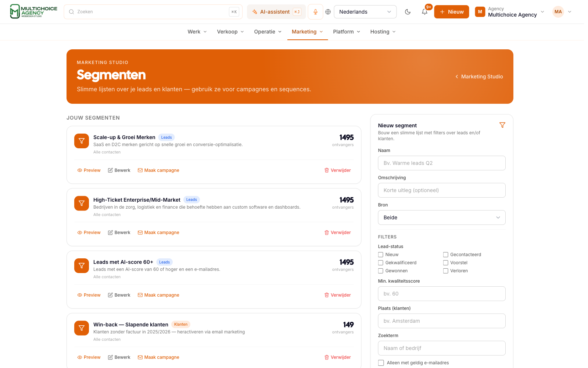Open the Hosting menu
Viewport: 588px width, 368px height.
[x=383, y=32]
